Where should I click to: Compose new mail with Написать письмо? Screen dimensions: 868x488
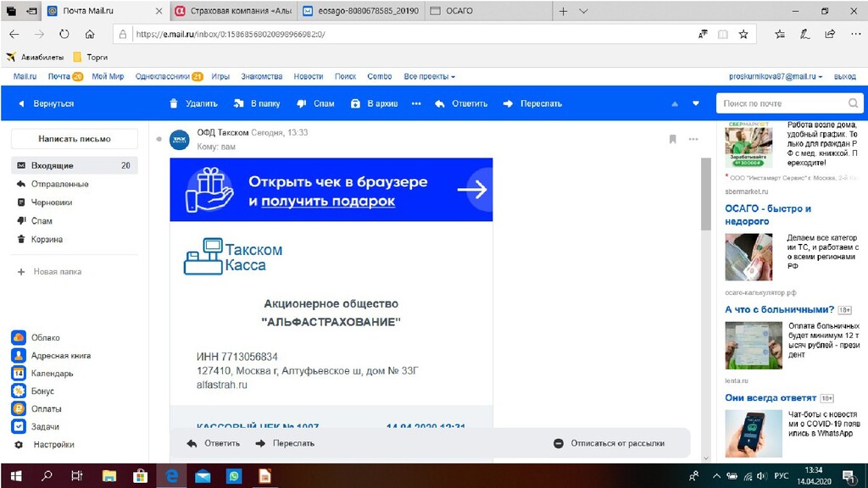(75, 139)
